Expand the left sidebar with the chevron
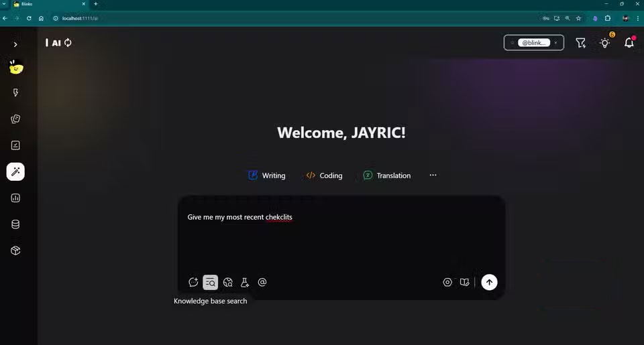The height and width of the screenshot is (345, 644). click(15, 44)
